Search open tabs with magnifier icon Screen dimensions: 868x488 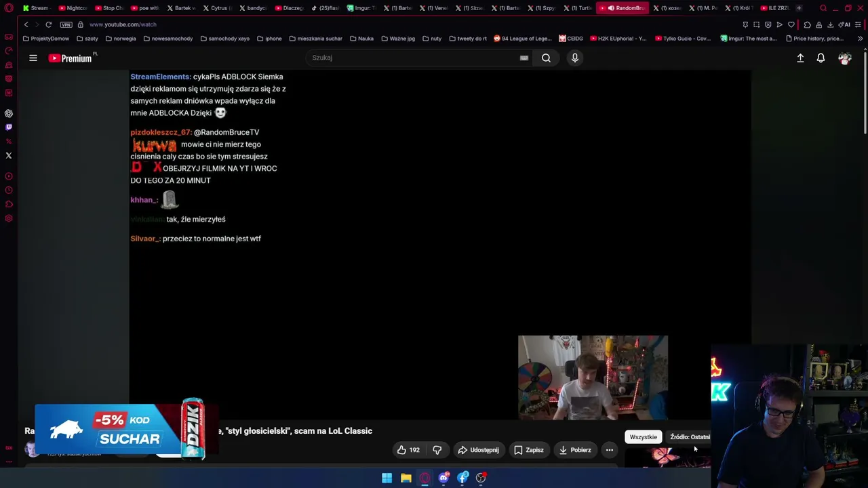[823, 8]
